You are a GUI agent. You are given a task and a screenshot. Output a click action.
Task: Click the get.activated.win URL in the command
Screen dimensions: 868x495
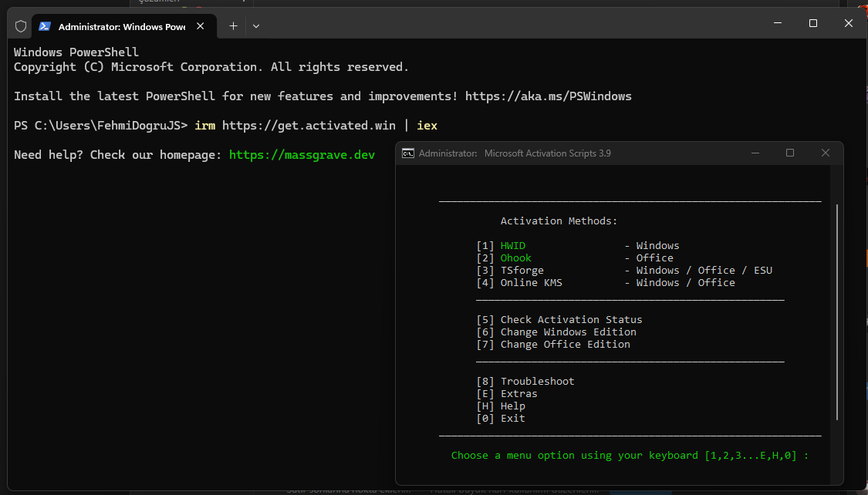(309, 125)
